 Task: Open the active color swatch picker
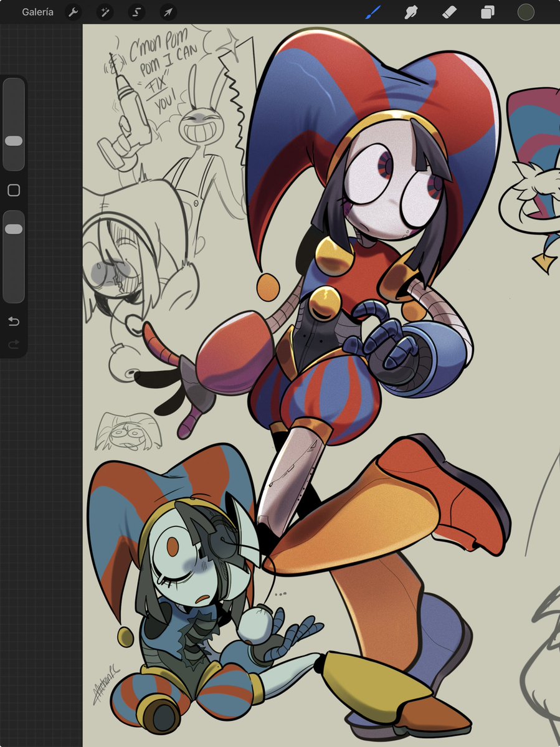point(526,12)
